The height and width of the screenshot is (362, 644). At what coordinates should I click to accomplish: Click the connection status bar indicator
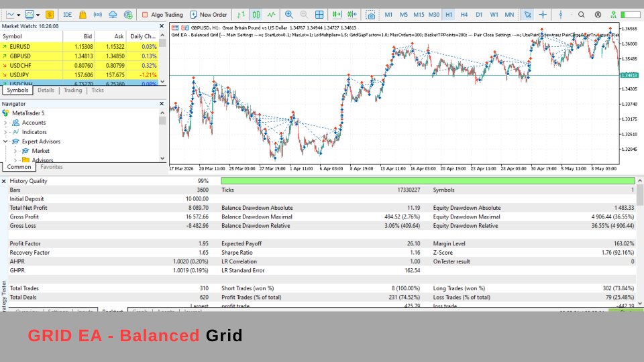[631, 15]
